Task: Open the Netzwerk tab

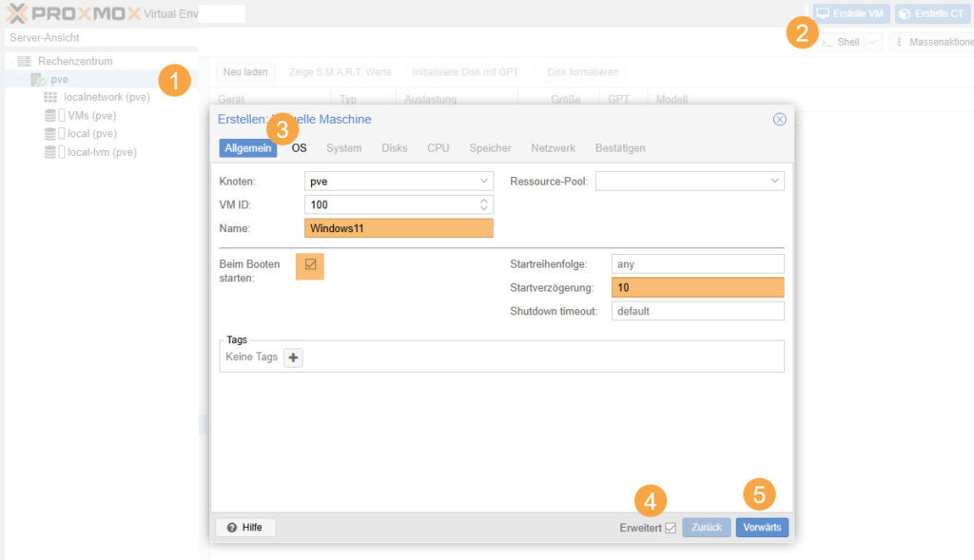Action: (x=553, y=148)
